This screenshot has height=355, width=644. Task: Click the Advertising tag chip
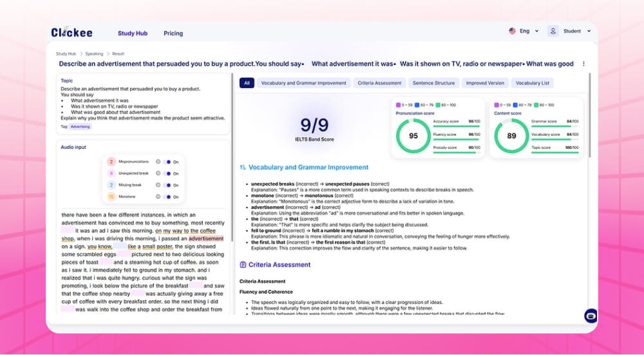point(80,127)
